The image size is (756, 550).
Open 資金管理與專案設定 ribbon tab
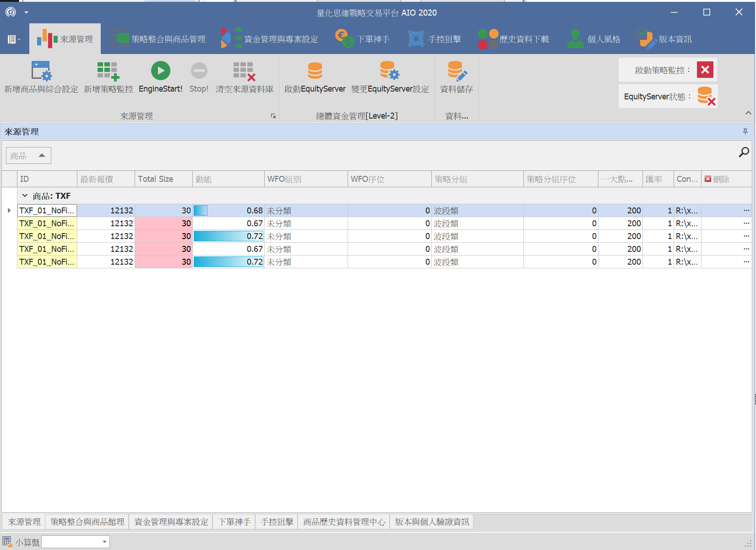point(269,39)
